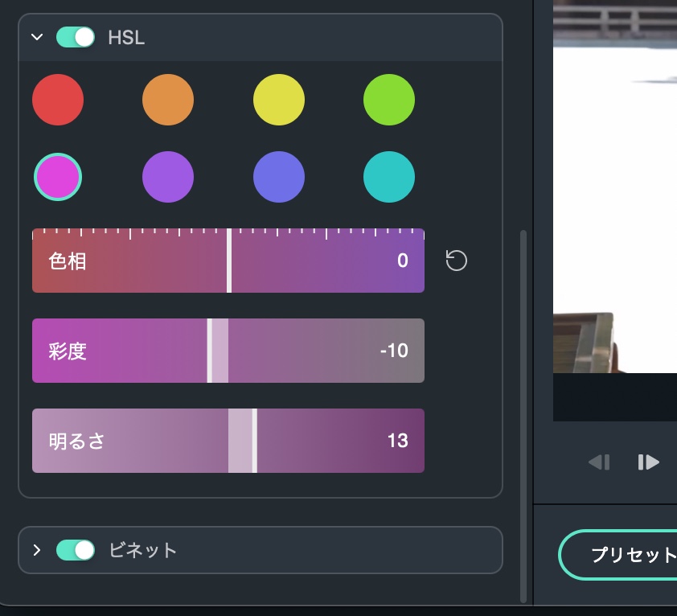Click the 彩度 saturation slider
Viewport: 677px width, 616px height.
pyautogui.click(x=228, y=351)
